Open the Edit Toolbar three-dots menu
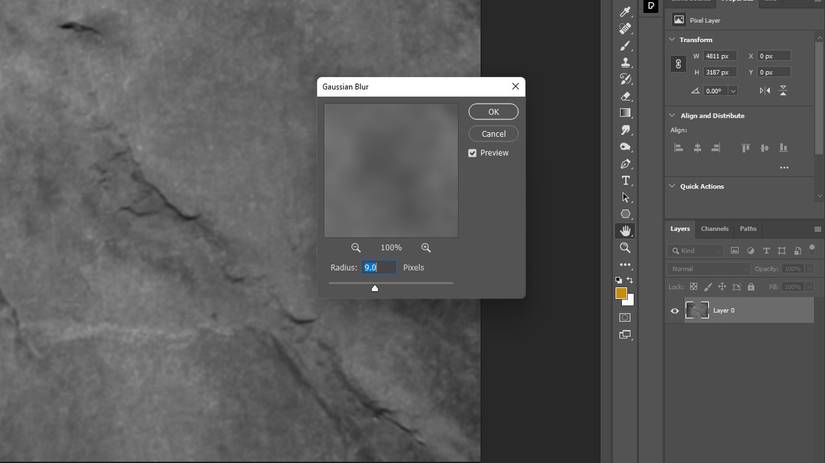825x463 pixels. 625,265
